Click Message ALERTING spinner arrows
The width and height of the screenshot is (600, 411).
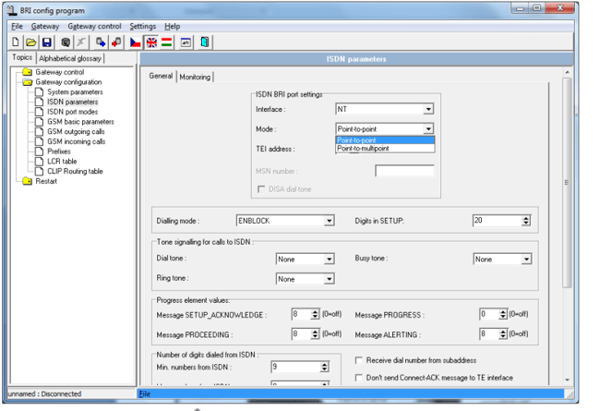[503, 334]
